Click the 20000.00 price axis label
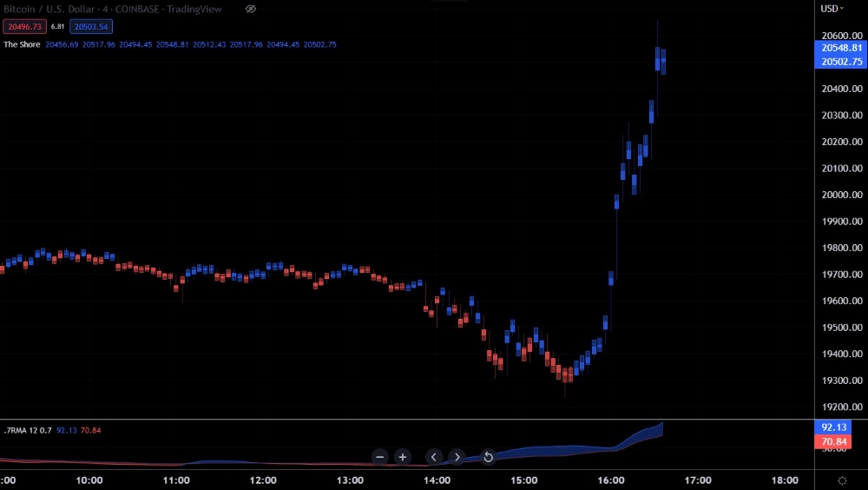Screen dimensions: 868x490 click(842, 195)
